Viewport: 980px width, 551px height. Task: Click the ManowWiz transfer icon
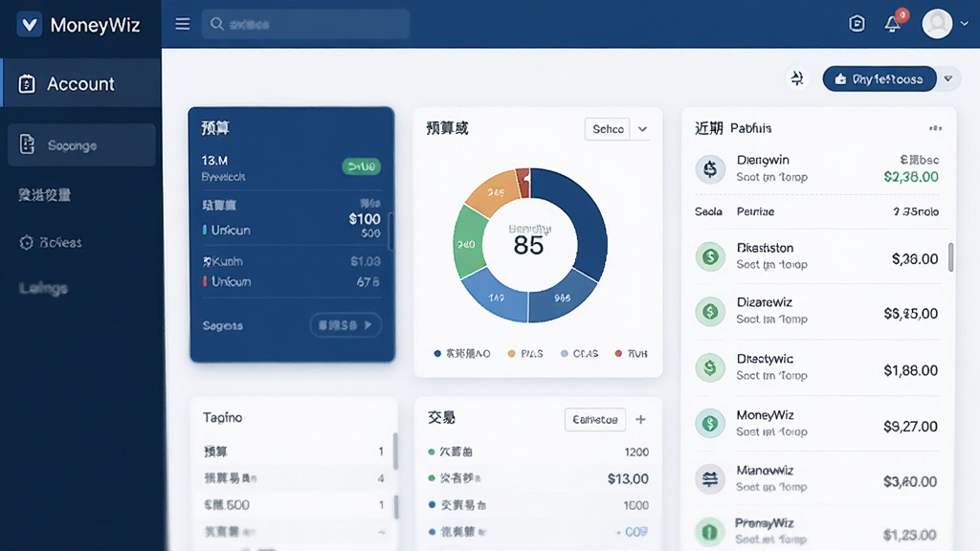(710, 479)
